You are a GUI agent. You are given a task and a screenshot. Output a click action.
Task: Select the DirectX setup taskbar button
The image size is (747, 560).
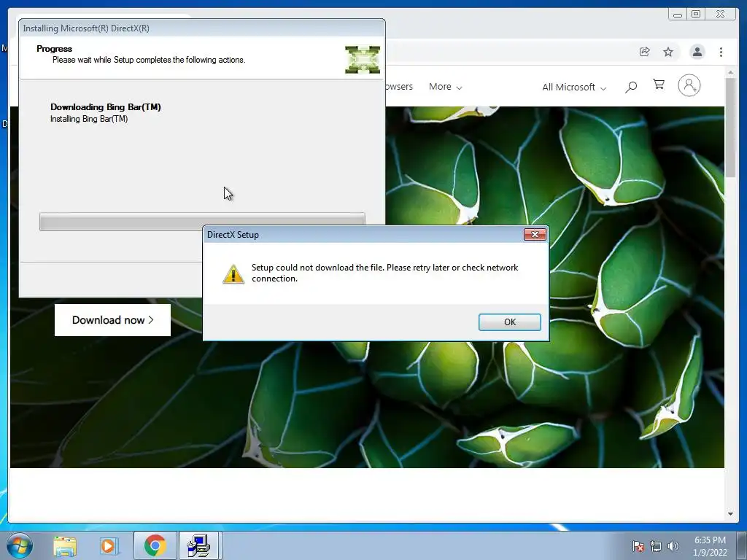(x=199, y=545)
